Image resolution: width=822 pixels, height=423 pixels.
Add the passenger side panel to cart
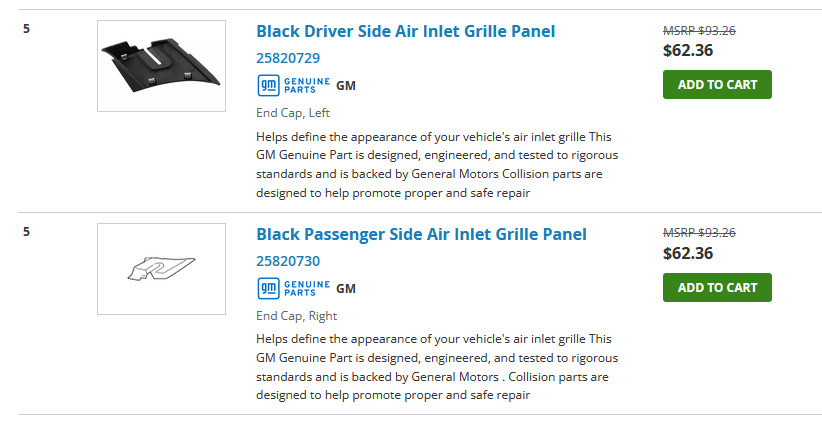click(x=717, y=287)
